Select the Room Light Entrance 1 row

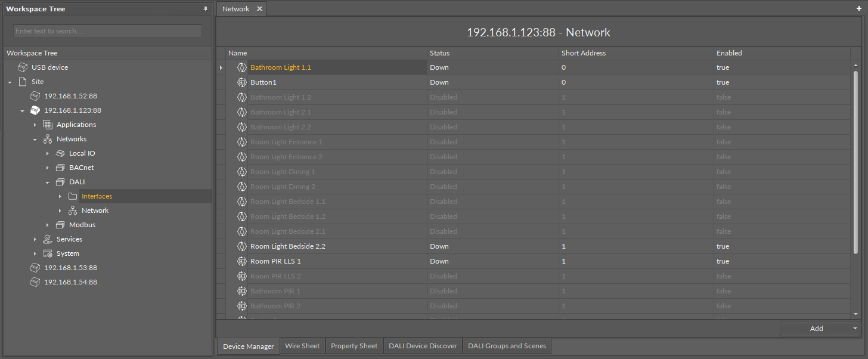click(534, 142)
